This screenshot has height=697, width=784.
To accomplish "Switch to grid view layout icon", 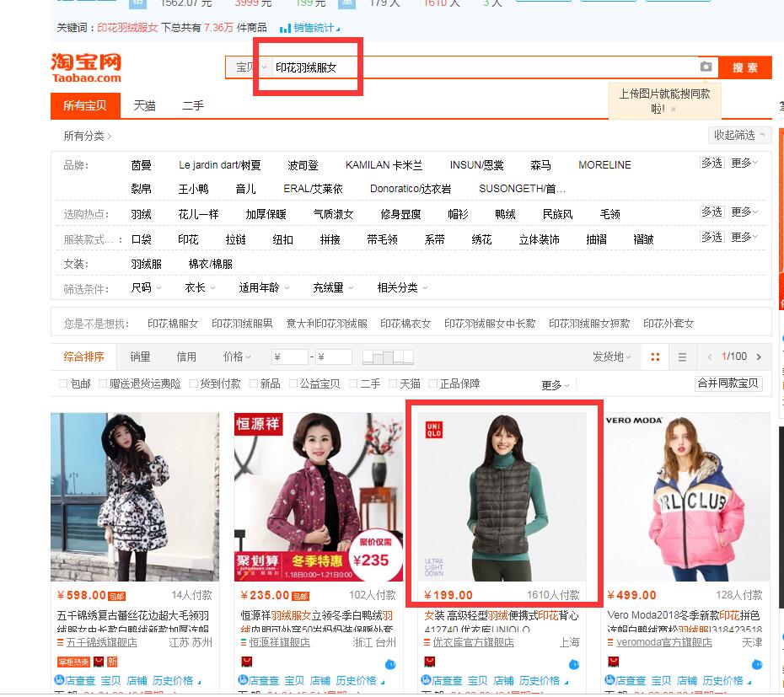I will [x=655, y=357].
